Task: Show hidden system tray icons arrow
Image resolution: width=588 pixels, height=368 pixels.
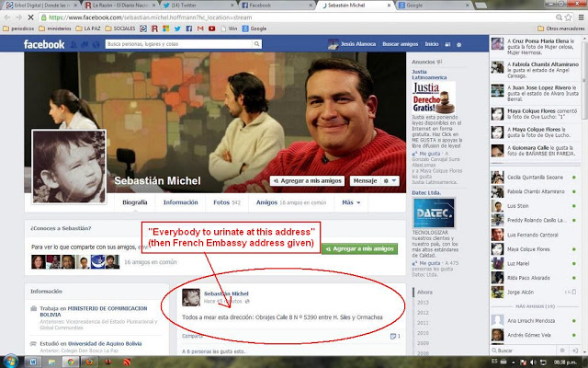Action: point(514,362)
